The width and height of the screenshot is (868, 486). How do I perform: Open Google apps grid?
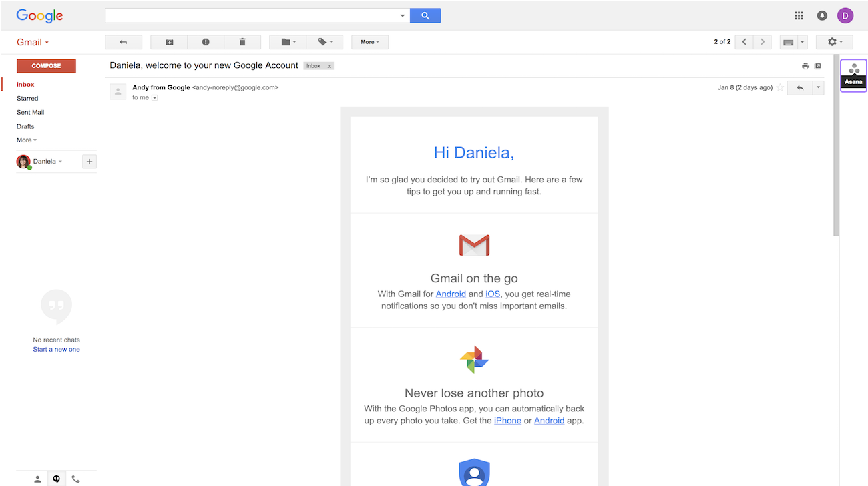[799, 15]
